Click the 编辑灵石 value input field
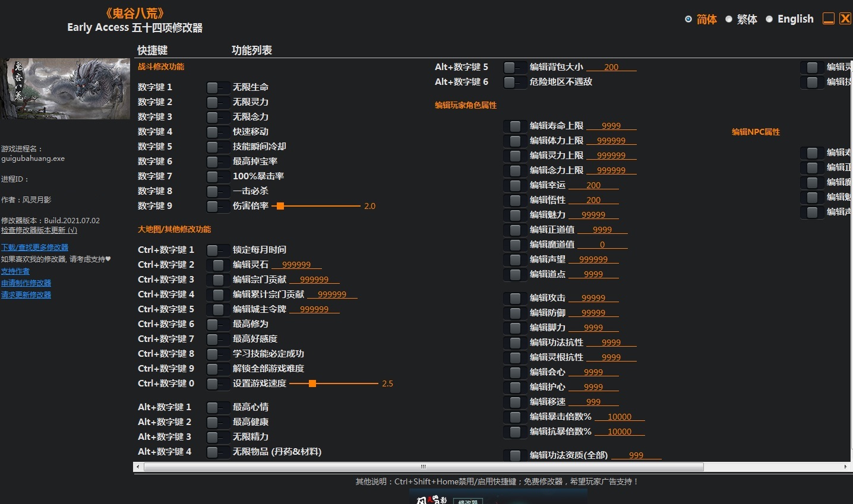853x504 pixels. click(x=296, y=265)
